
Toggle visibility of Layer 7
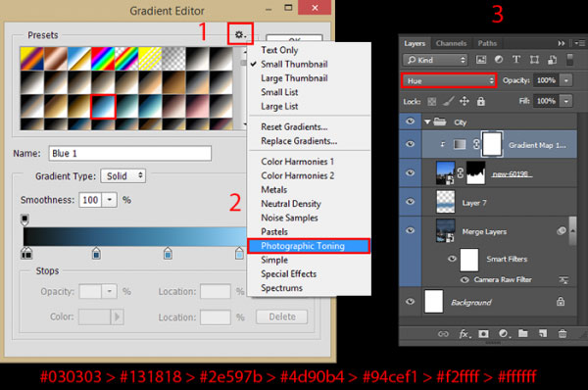tap(411, 202)
